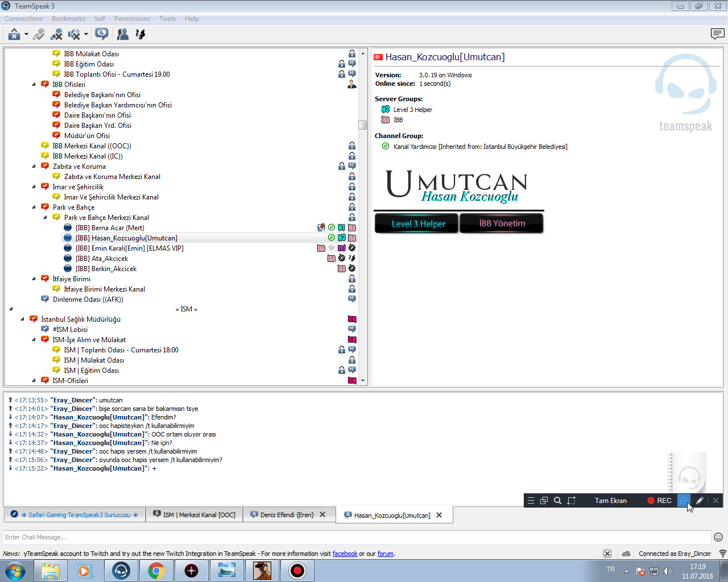Open the contacts manager toolbar icon
The width and height of the screenshot is (728, 582).
(122, 35)
